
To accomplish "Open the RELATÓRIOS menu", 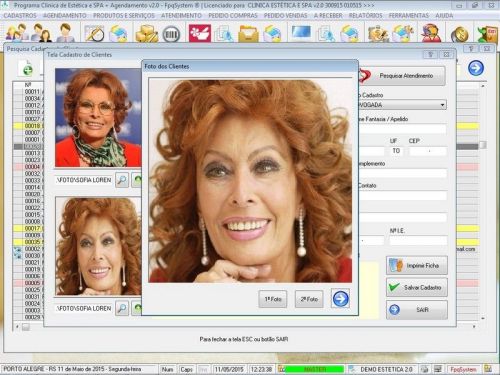I will 365,16.
